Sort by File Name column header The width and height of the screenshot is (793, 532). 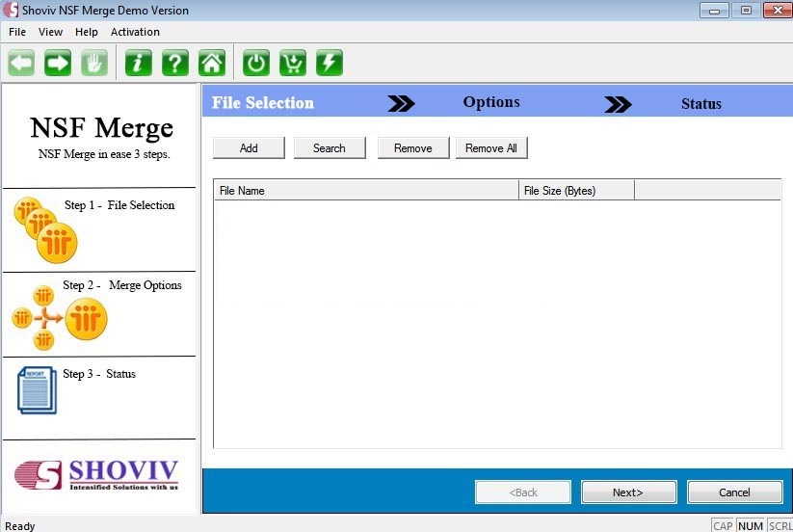click(x=366, y=191)
